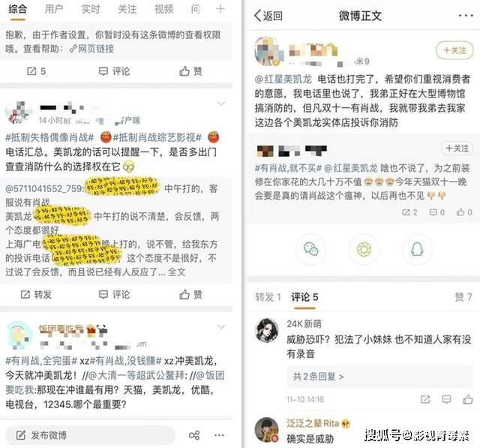
Task: Tap the QQ penguin share icon
Action: coord(417,249)
